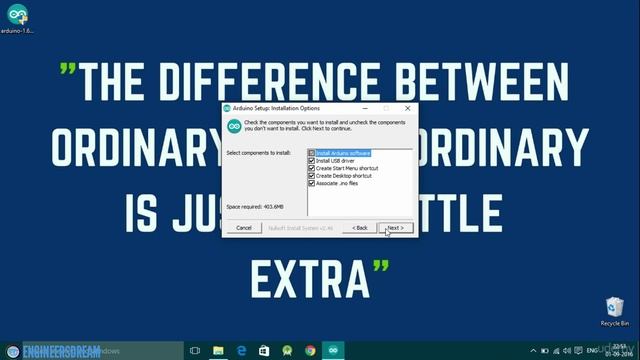Uncheck the Install USB driver option

311,161
